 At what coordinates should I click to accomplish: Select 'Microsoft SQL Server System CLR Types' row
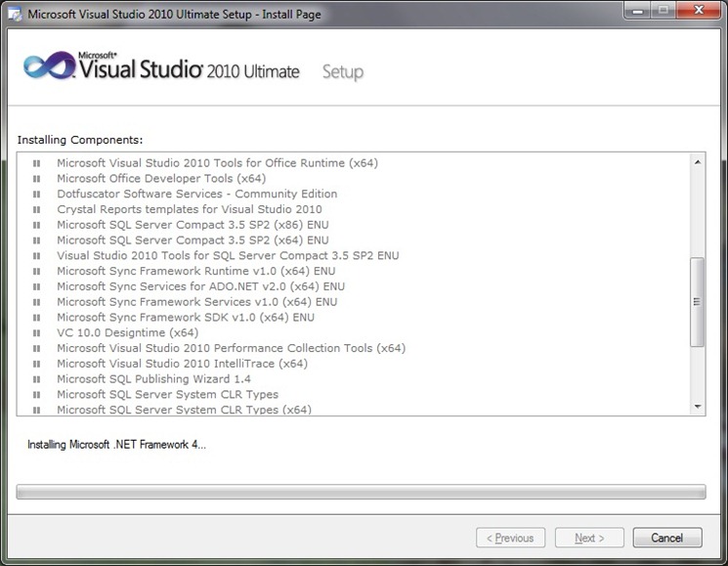pos(168,394)
